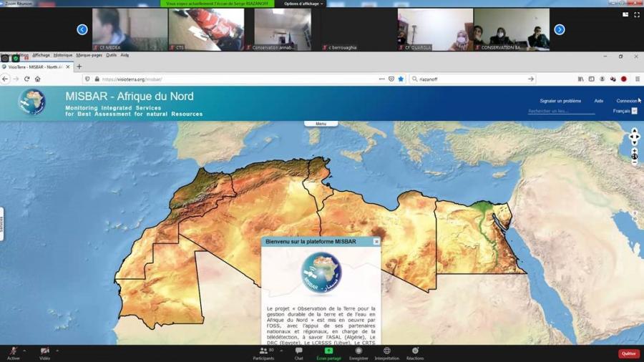Show next participant videos with right arrow
This screenshot has height=362, width=644.
click(560, 29)
